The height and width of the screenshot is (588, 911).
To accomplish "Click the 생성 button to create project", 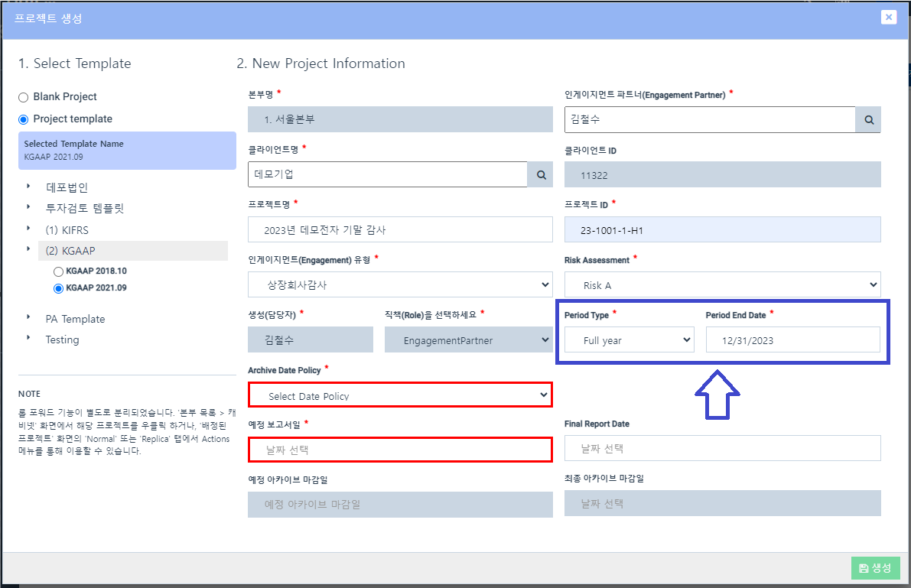I will [875, 568].
